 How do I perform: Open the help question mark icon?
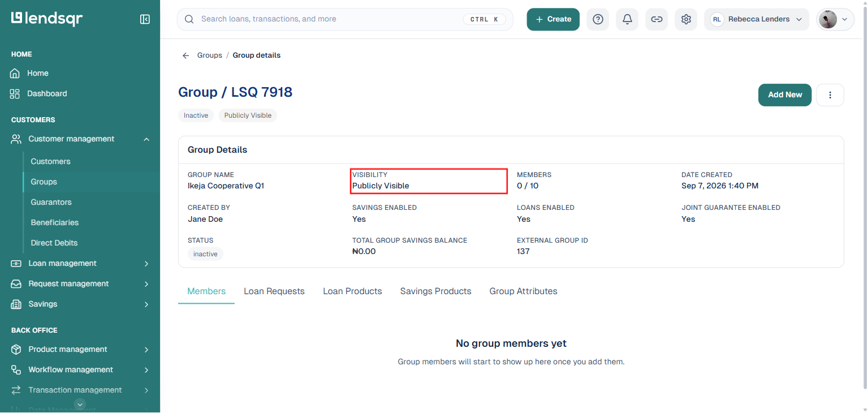(x=598, y=19)
